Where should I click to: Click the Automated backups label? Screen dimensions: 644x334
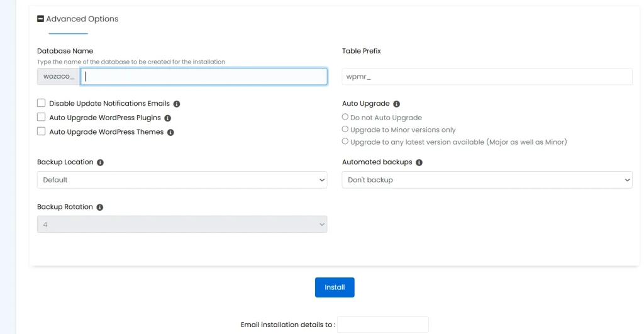click(377, 162)
